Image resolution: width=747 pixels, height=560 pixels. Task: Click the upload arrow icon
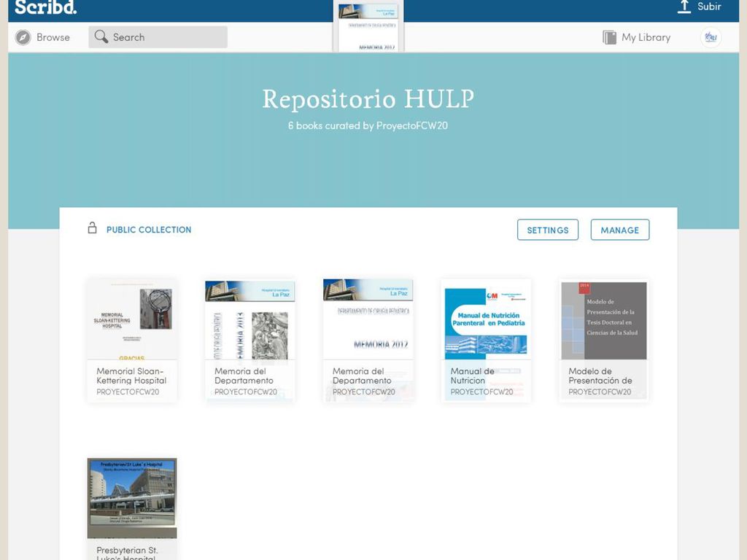pos(684,7)
